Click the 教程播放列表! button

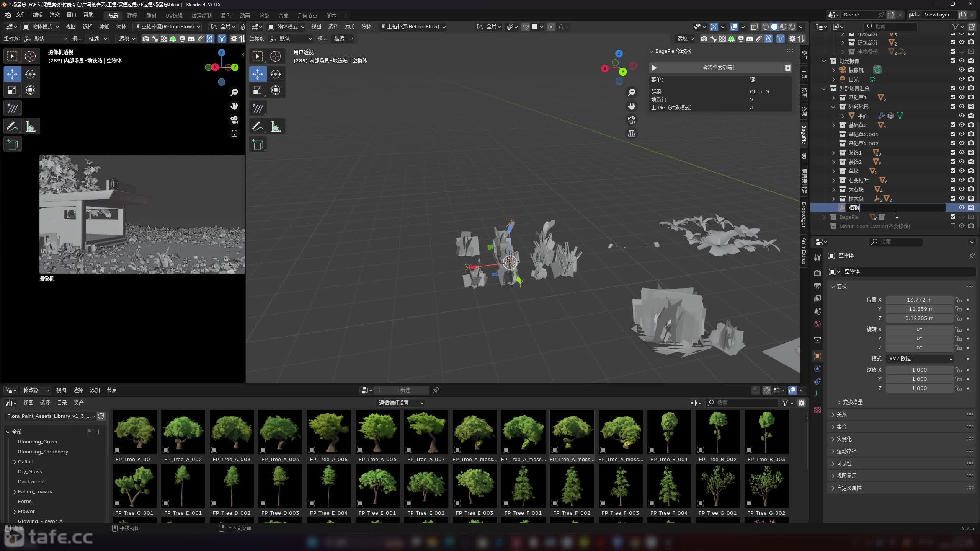point(718,68)
